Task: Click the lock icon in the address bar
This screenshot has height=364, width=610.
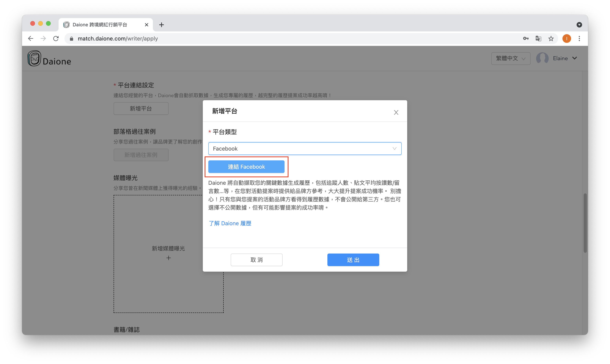Action: pos(72,39)
